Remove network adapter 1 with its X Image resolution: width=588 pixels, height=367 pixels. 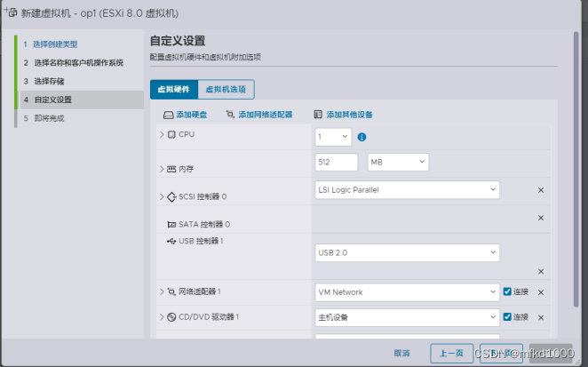pyautogui.click(x=541, y=292)
